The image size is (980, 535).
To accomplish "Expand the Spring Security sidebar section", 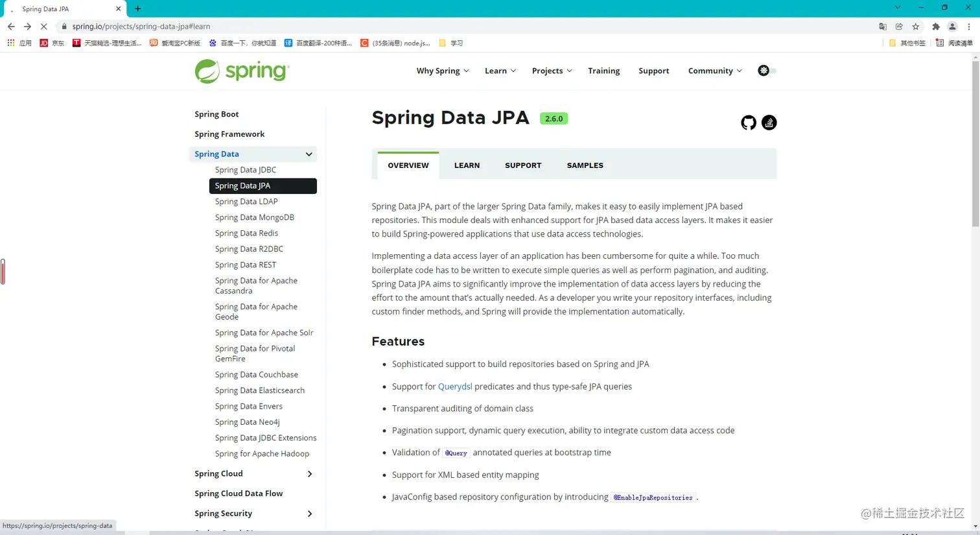I will 310,514.
